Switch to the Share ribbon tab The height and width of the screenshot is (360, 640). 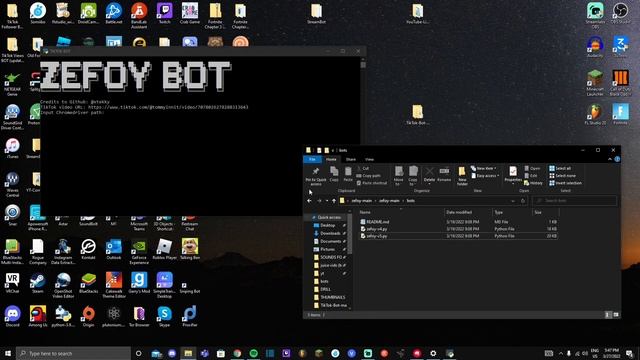[351, 159]
